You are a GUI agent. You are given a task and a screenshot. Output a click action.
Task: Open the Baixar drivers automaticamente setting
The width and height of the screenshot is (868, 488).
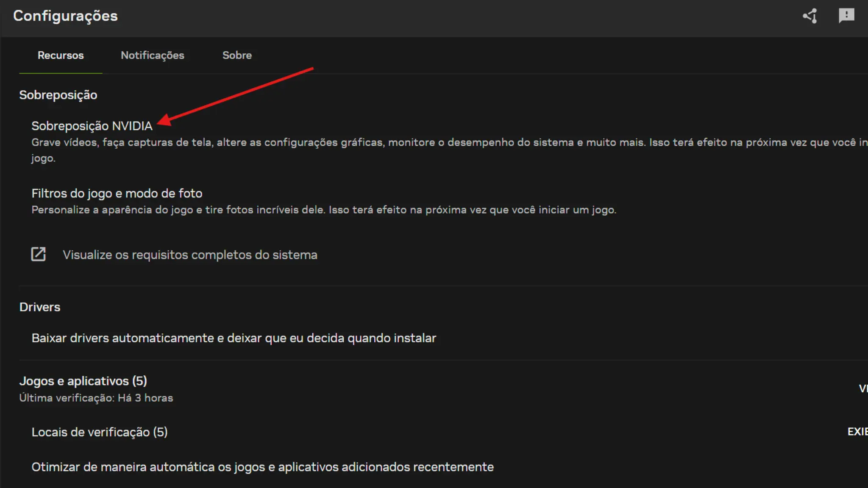point(234,338)
